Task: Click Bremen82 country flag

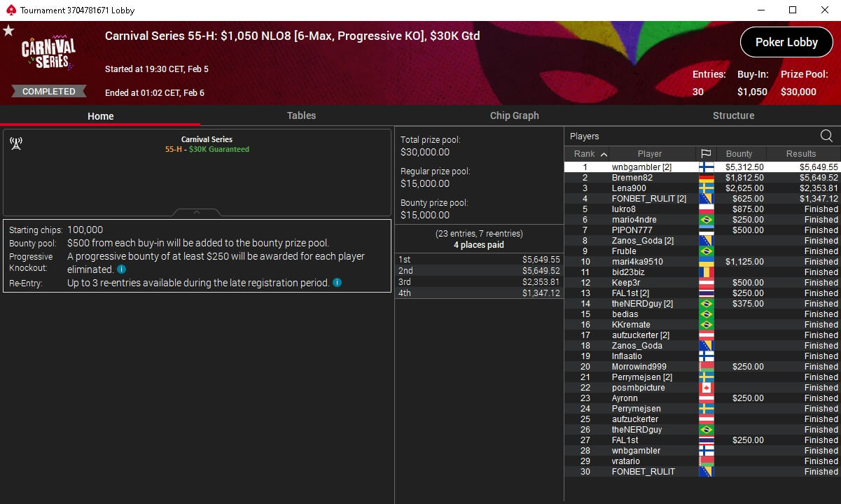Action: coord(706,178)
